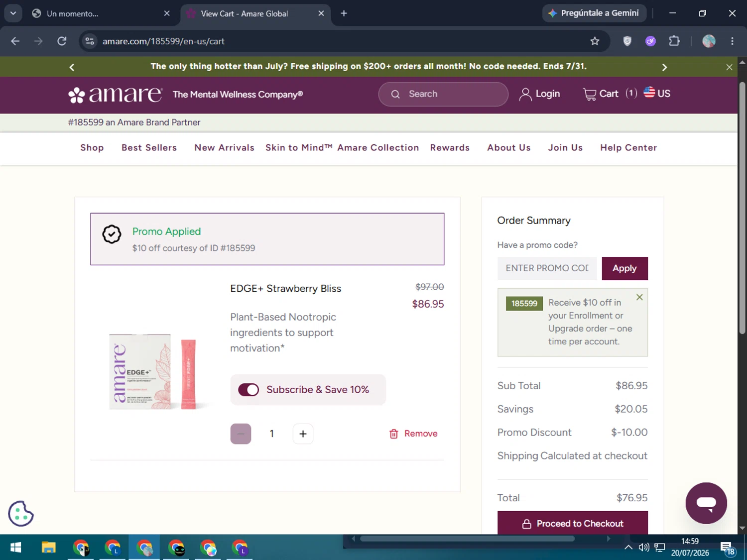Click the site Search field
Screen dimensions: 747x560
pos(443,94)
